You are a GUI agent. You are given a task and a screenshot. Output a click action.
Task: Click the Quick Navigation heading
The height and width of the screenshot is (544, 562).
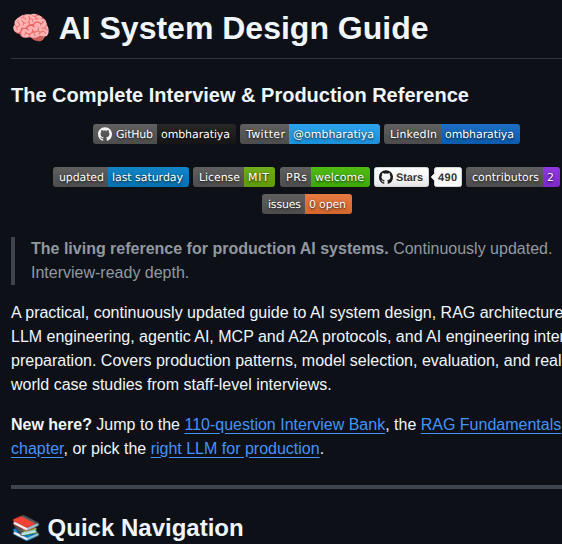[x=146, y=528]
